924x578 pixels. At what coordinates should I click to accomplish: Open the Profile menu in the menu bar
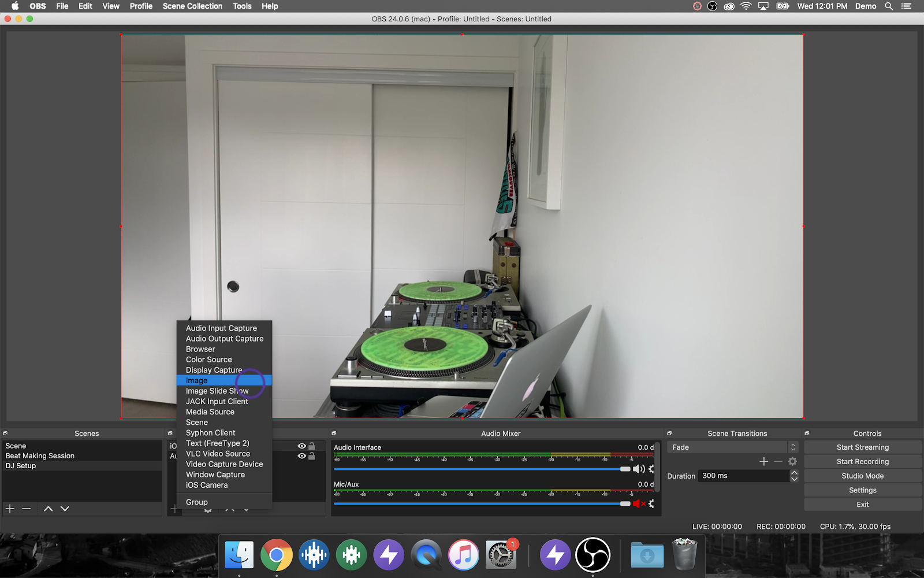click(141, 6)
